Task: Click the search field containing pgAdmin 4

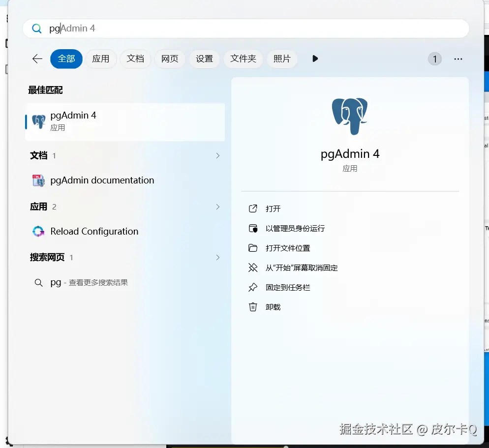Action: click(246, 29)
